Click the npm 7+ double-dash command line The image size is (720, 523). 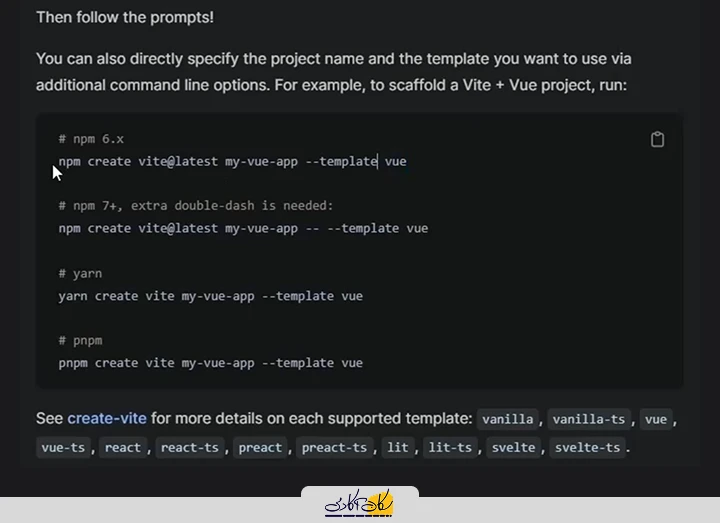(243, 228)
